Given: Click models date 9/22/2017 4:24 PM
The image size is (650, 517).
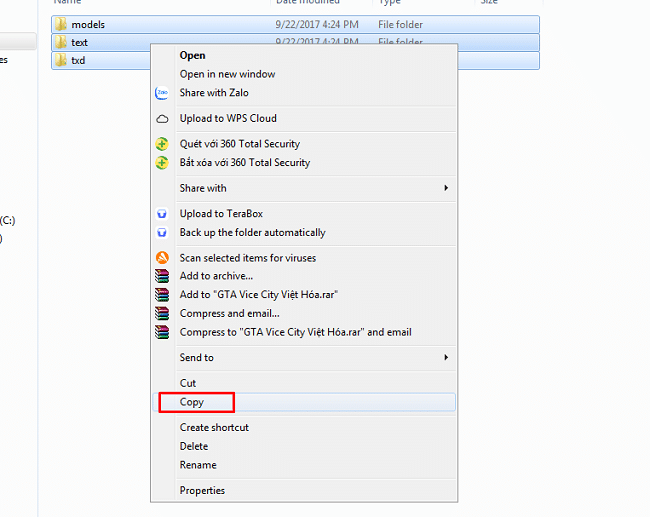Looking at the screenshot, I should coord(317,24).
